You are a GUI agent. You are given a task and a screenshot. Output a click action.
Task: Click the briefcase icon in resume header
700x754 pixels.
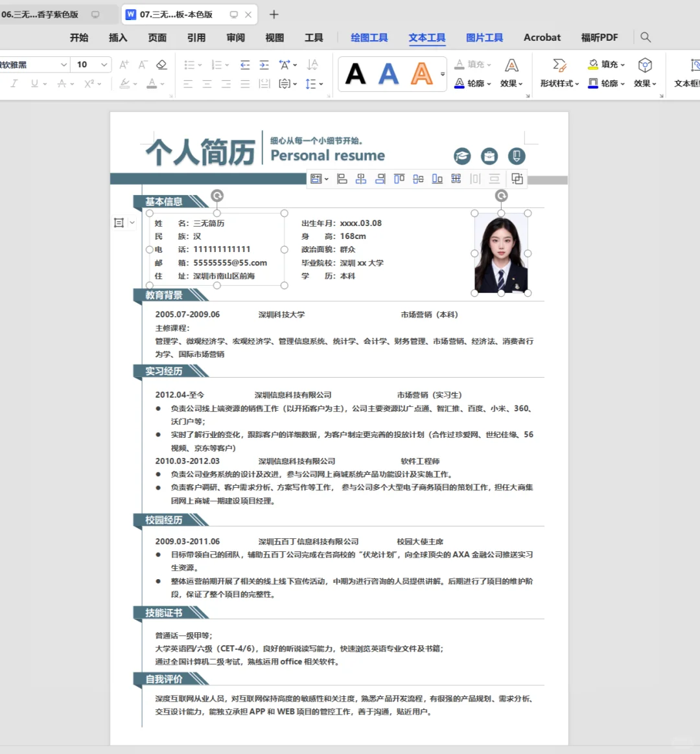[489, 156]
